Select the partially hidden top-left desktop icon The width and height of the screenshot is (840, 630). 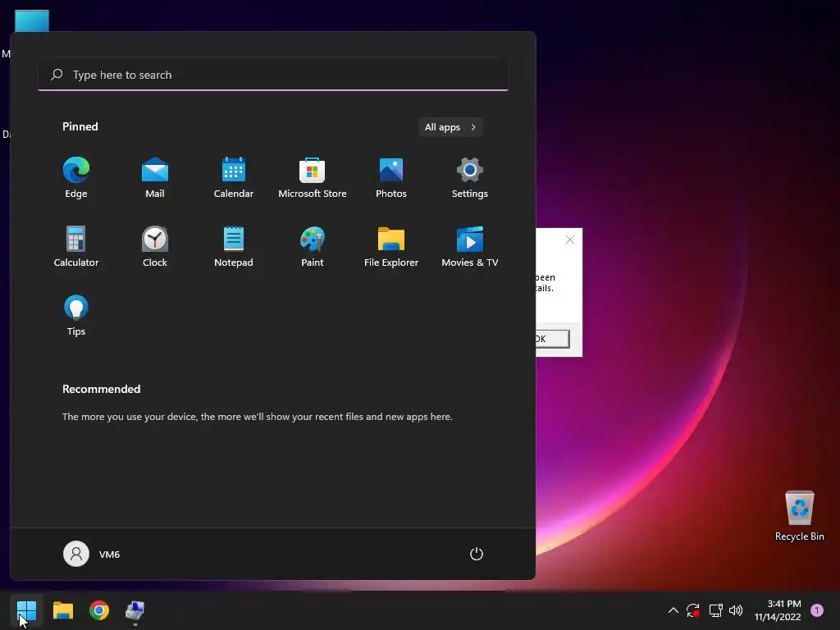pos(32,21)
